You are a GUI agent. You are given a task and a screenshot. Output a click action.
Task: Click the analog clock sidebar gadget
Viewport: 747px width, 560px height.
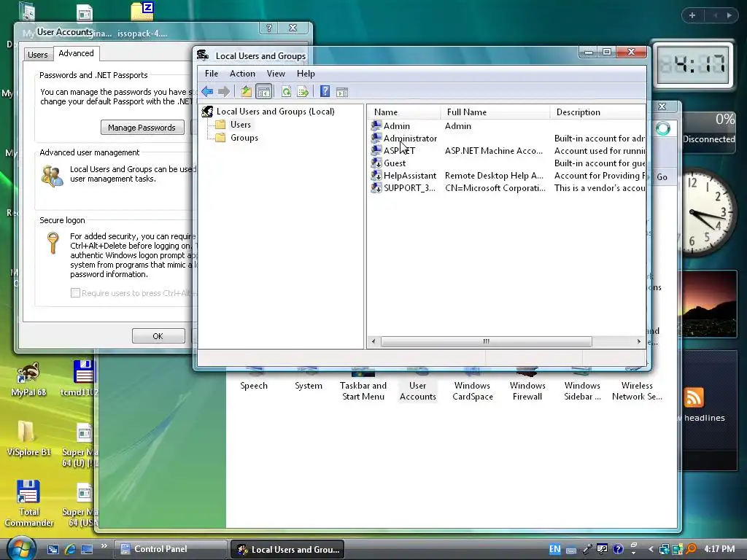click(709, 213)
